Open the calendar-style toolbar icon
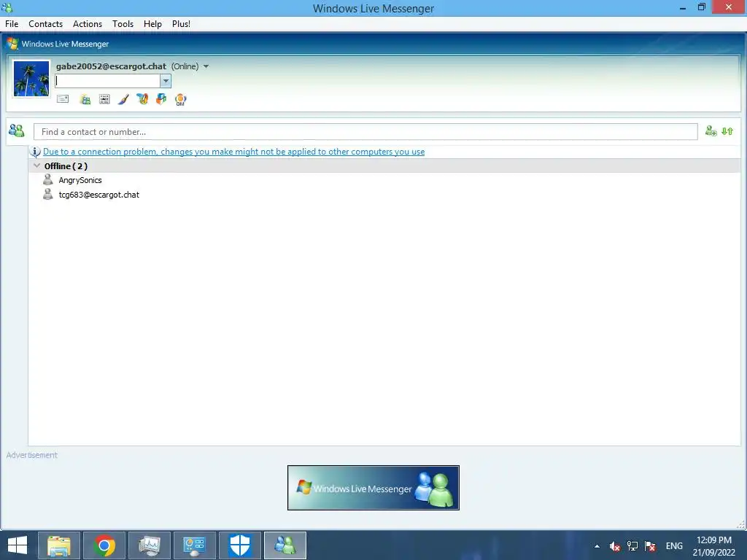Image resolution: width=747 pixels, height=560 pixels. click(x=104, y=99)
